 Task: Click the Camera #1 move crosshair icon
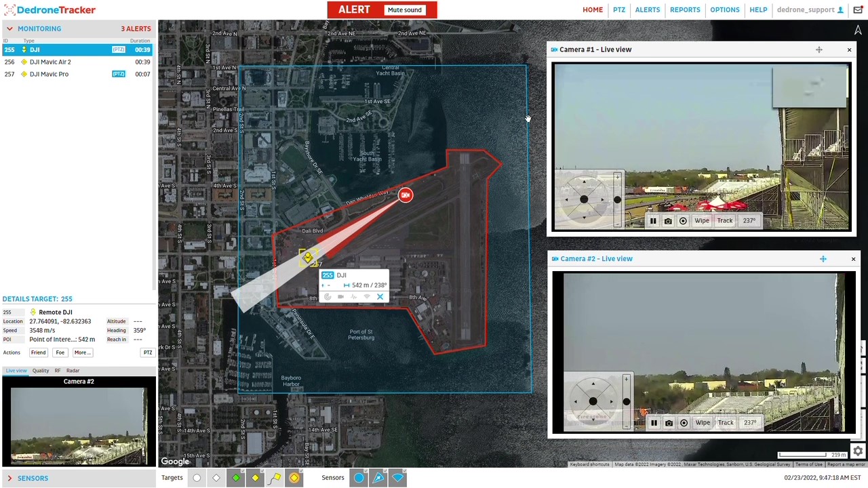pos(819,49)
